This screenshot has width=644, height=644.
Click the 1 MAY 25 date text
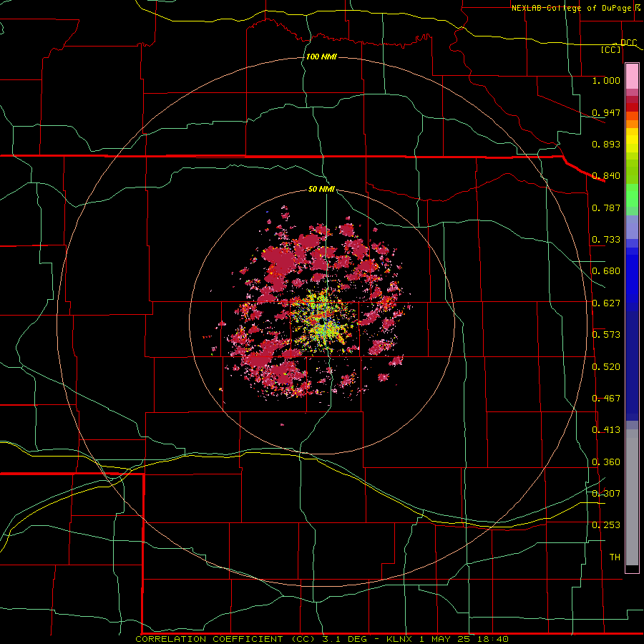[447, 639]
